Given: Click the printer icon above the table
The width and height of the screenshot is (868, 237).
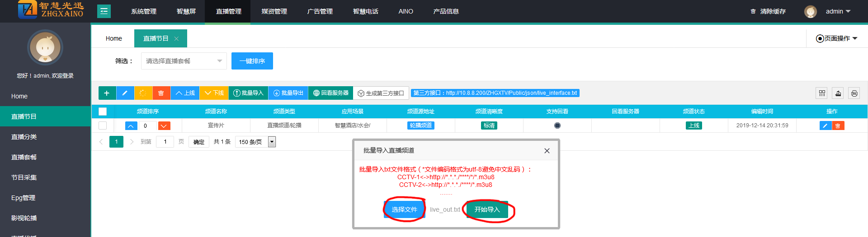Looking at the screenshot, I should 854,93.
